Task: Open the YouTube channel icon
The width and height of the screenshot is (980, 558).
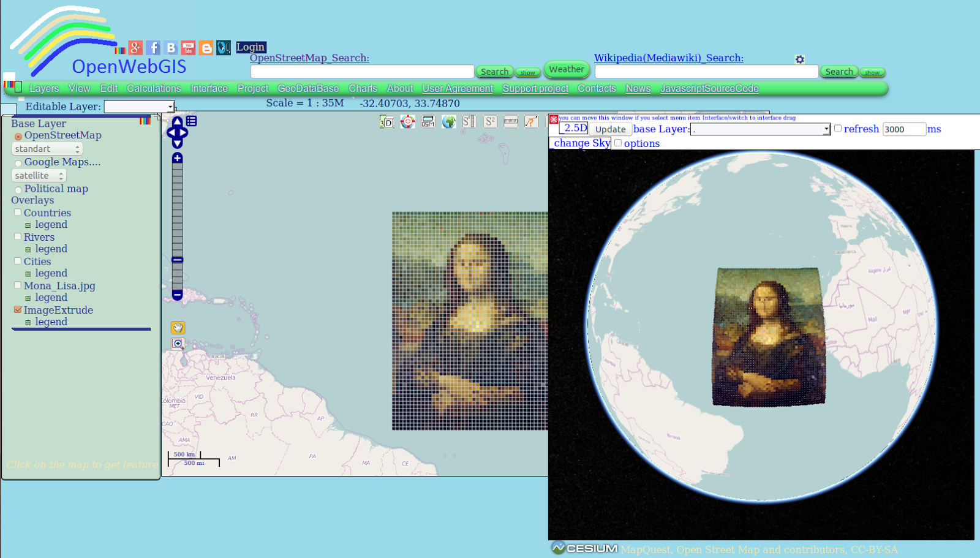Action: point(189,48)
